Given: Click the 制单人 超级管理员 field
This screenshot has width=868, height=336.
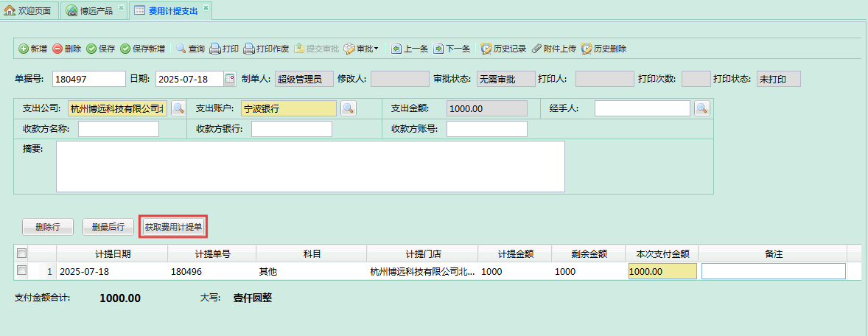Looking at the screenshot, I should (304, 79).
